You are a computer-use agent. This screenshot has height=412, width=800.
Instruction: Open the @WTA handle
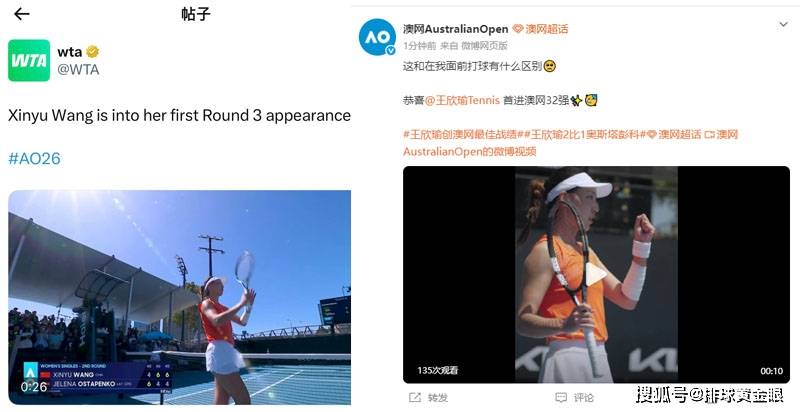(78, 69)
